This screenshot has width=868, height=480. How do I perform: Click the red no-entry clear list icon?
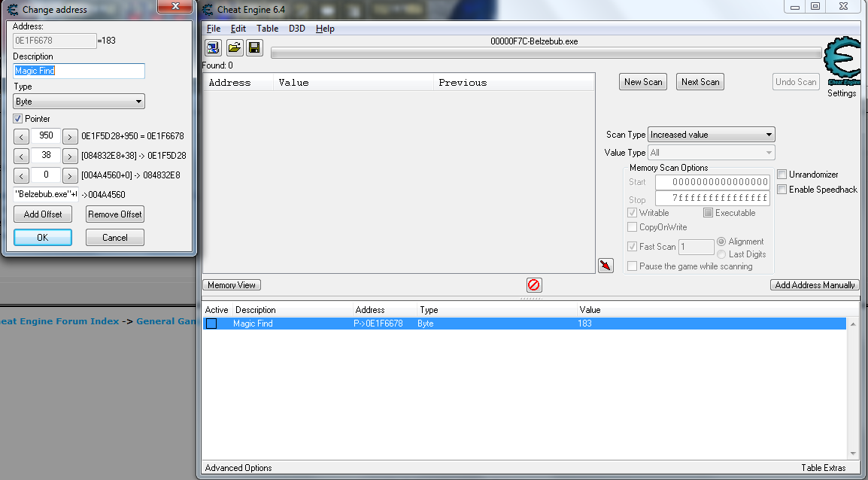(x=533, y=285)
